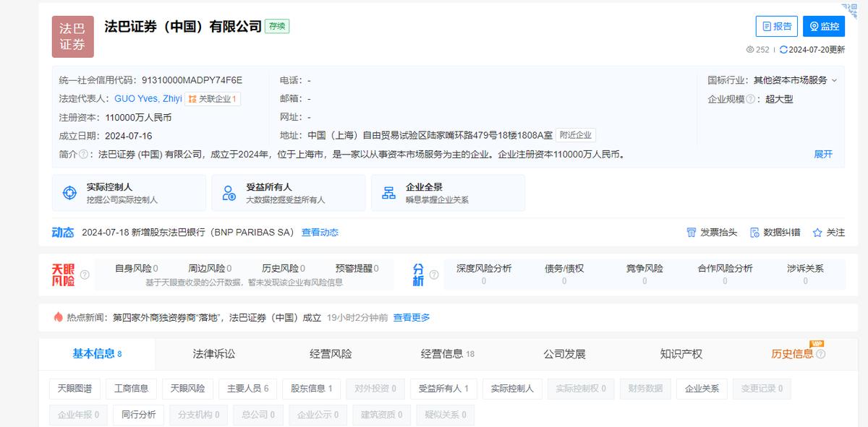
Task: Click the 发票抬头 invoice icon
Action: 691,233
